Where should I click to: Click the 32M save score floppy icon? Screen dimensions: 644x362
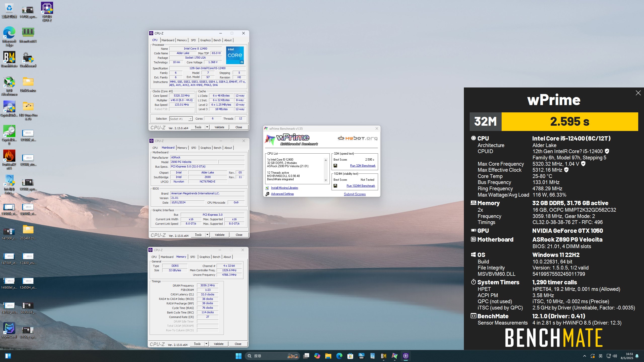click(x=335, y=166)
